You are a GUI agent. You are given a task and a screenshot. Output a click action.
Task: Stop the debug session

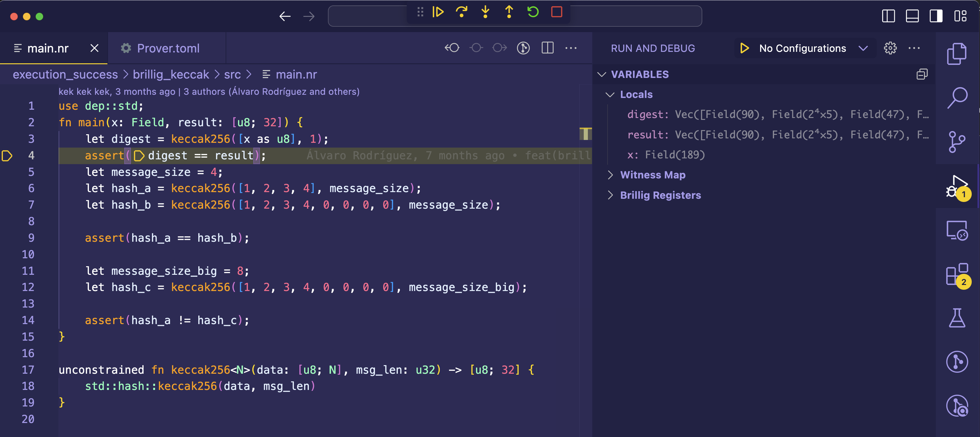click(557, 12)
